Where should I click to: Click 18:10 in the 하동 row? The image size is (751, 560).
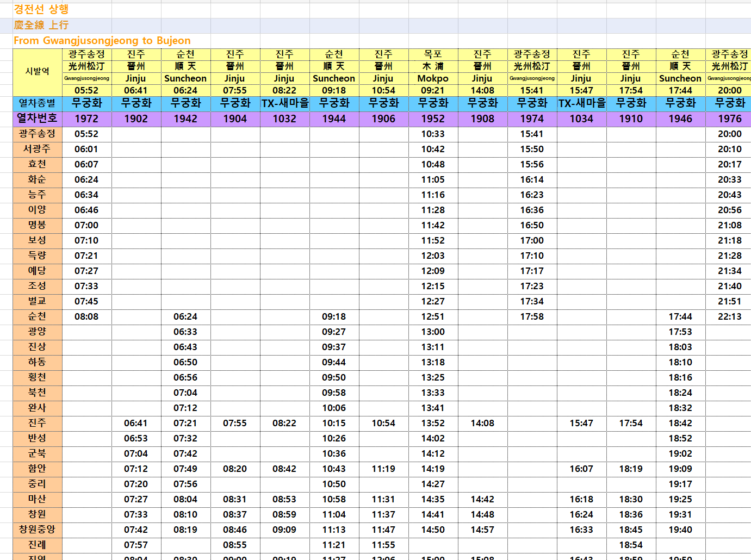point(680,362)
